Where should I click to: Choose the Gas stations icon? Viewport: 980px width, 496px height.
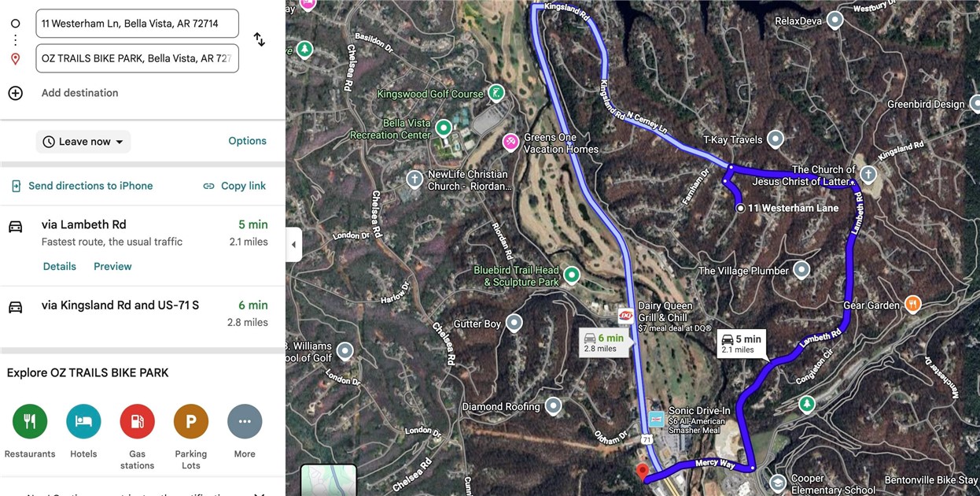click(137, 421)
